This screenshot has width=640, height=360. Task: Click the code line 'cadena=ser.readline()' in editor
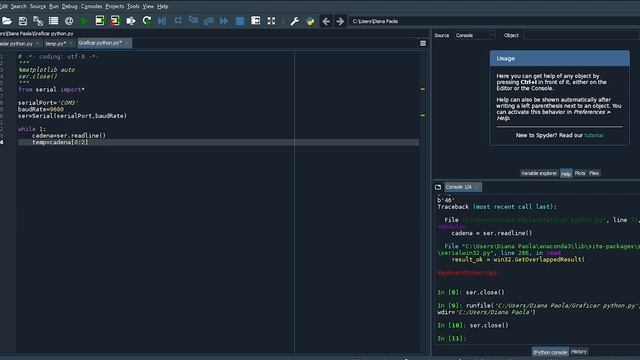coord(69,136)
